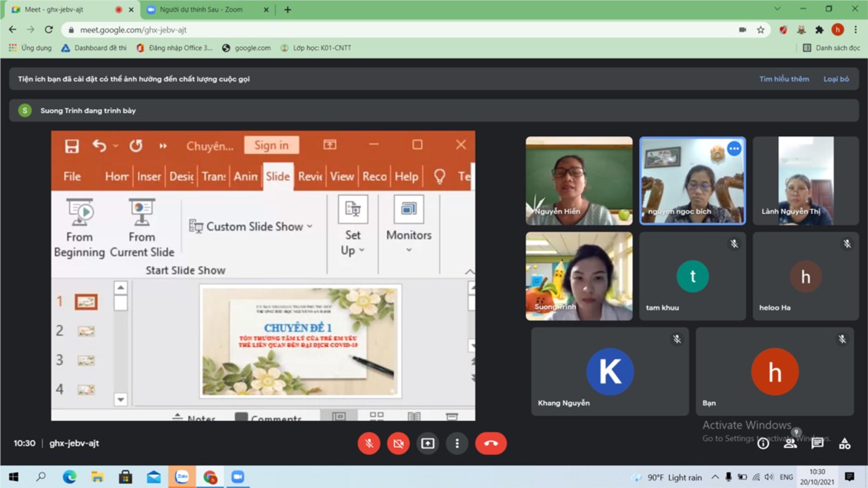Switch to Normal view icon
The image size is (868, 488).
click(x=339, y=416)
